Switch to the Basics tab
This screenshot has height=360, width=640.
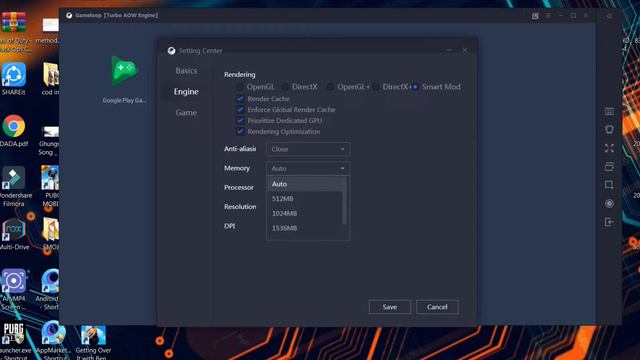[186, 71]
